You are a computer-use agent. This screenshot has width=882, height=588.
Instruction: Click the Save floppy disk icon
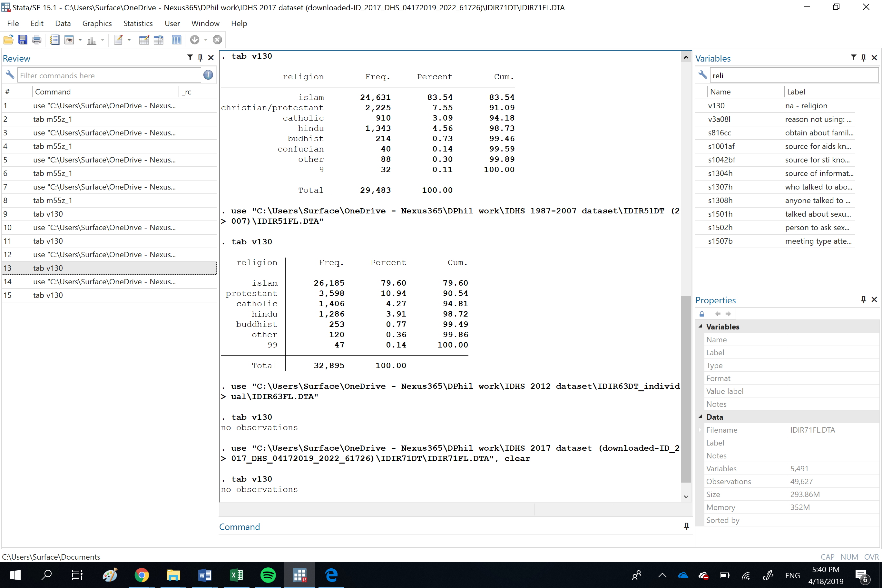[23, 40]
